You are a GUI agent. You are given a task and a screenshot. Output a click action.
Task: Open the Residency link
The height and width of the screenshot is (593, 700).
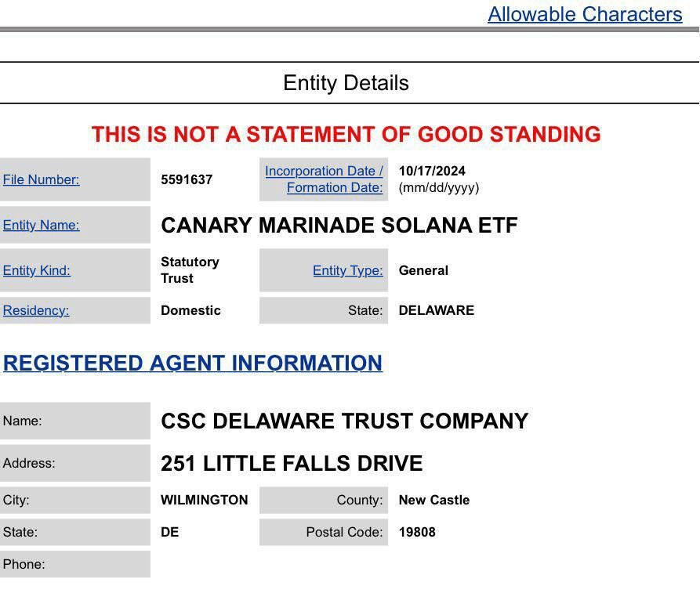pyautogui.click(x=36, y=310)
